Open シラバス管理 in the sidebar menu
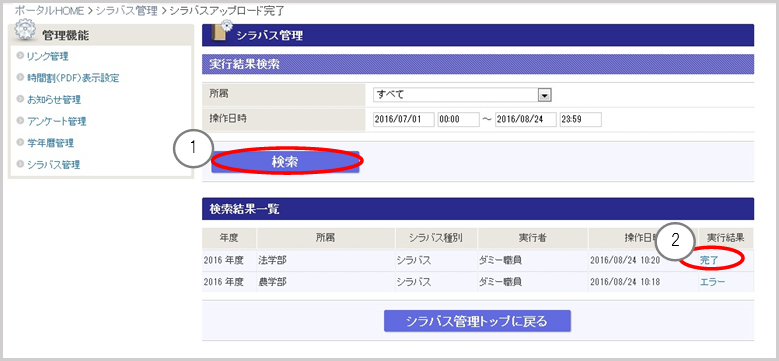The width and height of the screenshot is (779, 361). pyautogui.click(x=53, y=165)
